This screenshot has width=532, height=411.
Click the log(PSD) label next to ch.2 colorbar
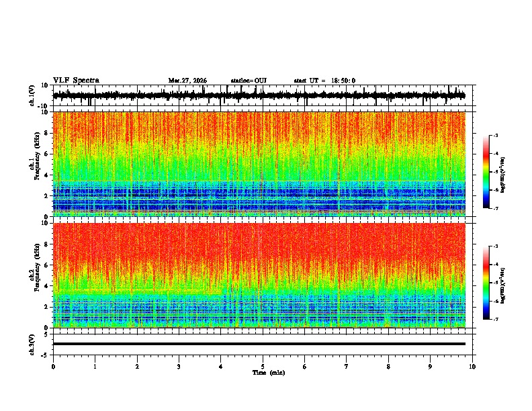point(502,286)
